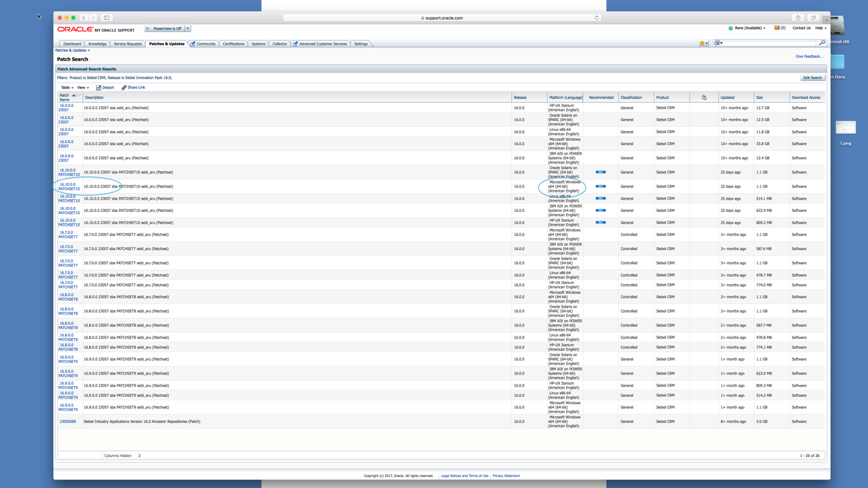Toggle the PowerView is Off button
This screenshot has width=868, height=488.
click(x=165, y=29)
